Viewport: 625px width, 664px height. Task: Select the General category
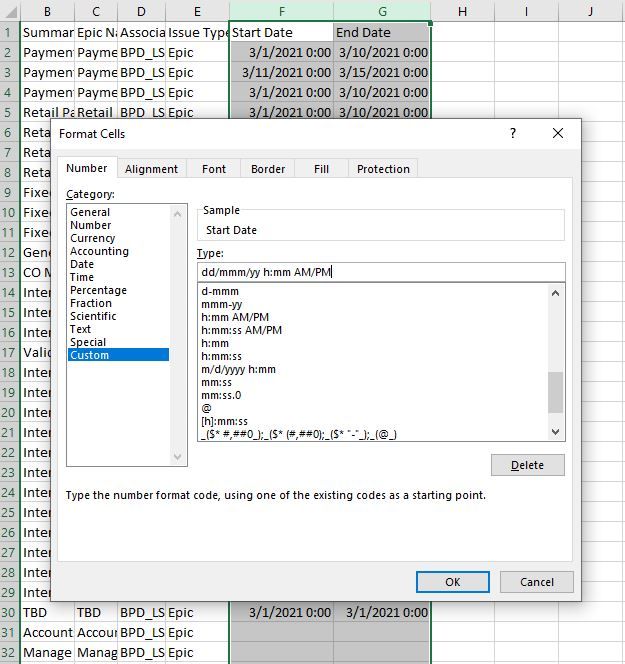coord(119,212)
